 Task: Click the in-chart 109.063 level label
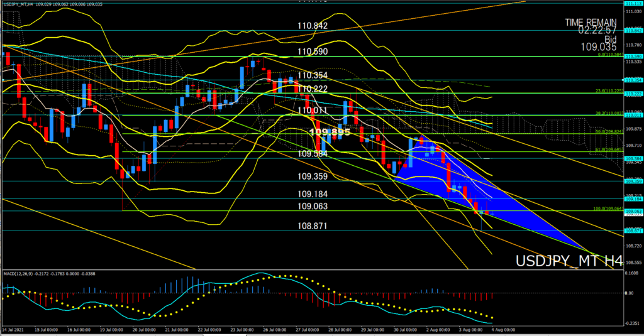[x=313, y=207]
